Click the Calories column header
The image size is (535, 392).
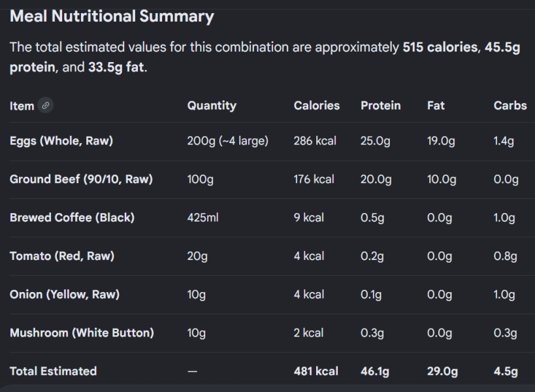click(x=317, y=106)
